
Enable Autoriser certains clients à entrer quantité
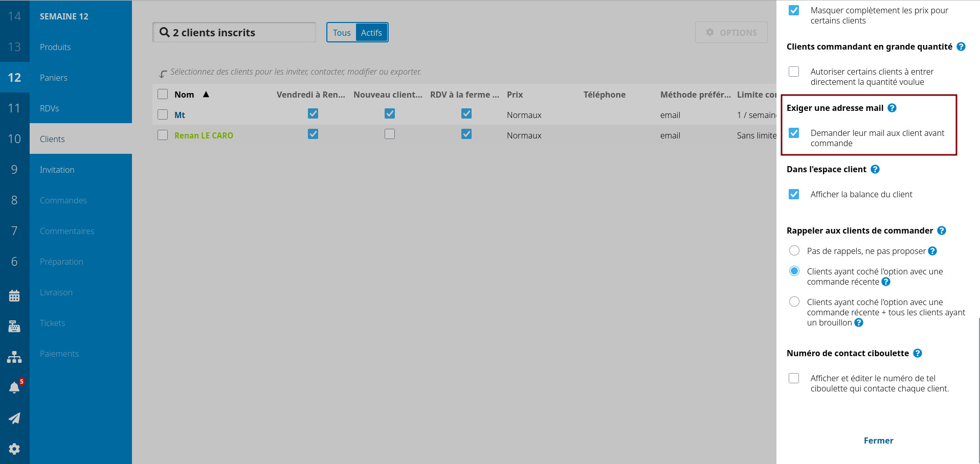tap(794, 72)
